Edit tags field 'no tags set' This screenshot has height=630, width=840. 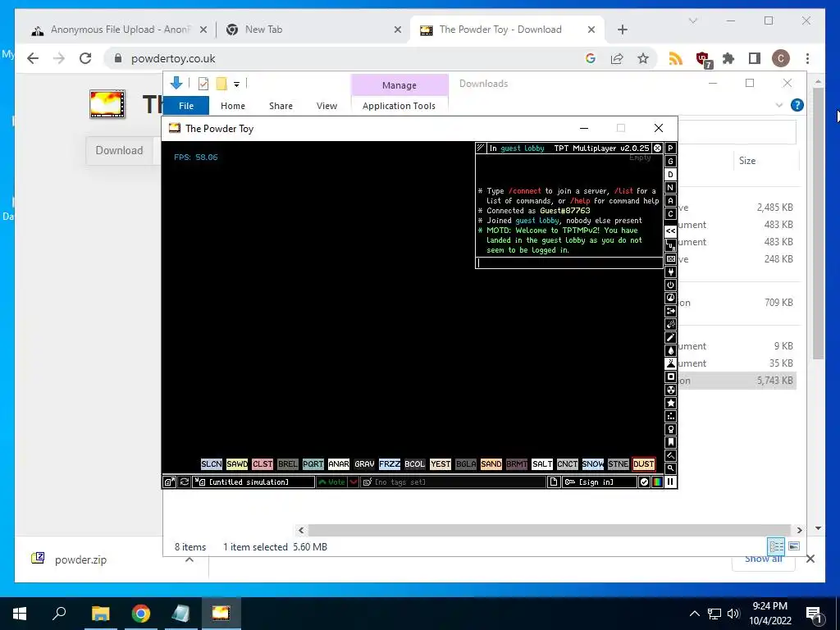453,482
